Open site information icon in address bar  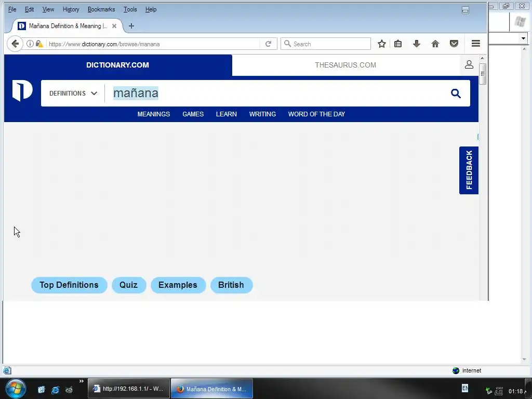[x=30, y=44]
